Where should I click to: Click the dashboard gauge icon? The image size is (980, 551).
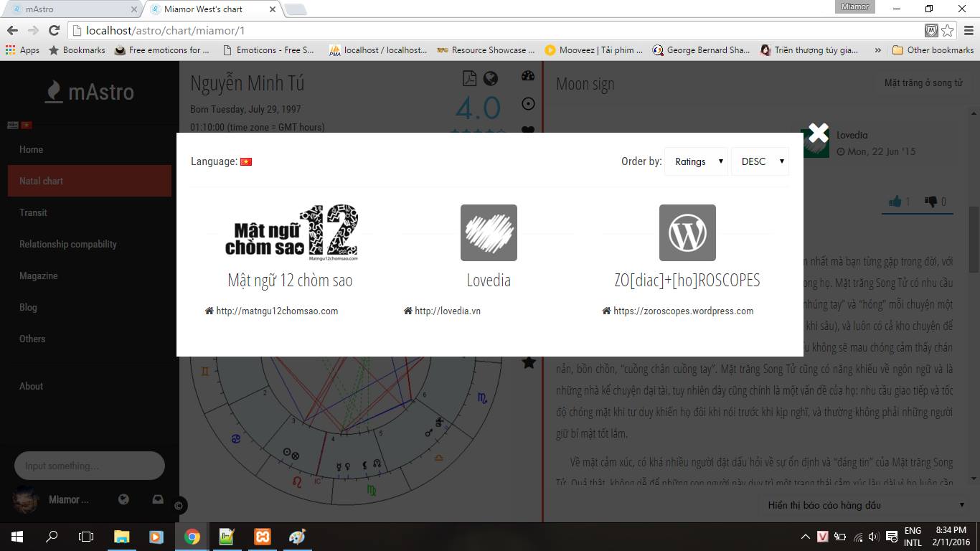pos(528,77)
